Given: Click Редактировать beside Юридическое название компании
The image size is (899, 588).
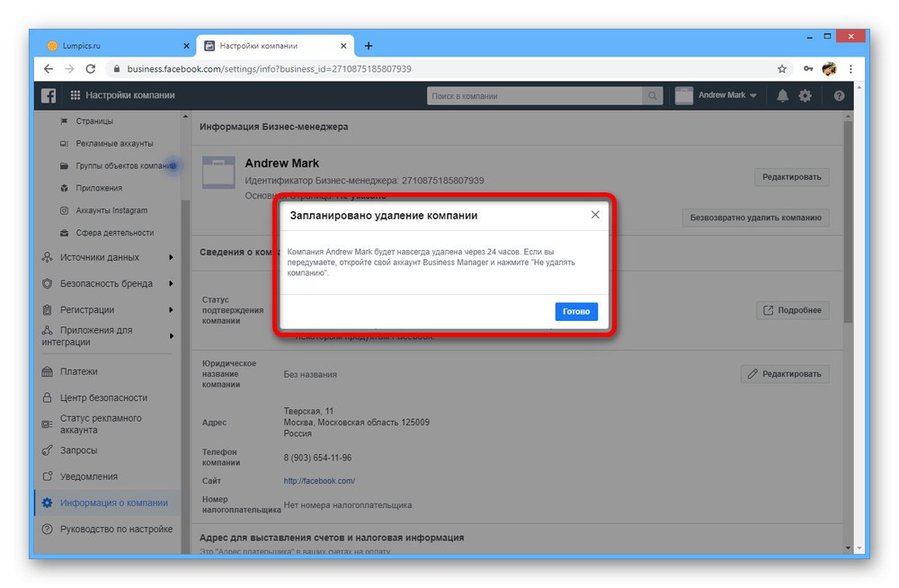Looking at the screenshot, I should click(x=785, y=374).
